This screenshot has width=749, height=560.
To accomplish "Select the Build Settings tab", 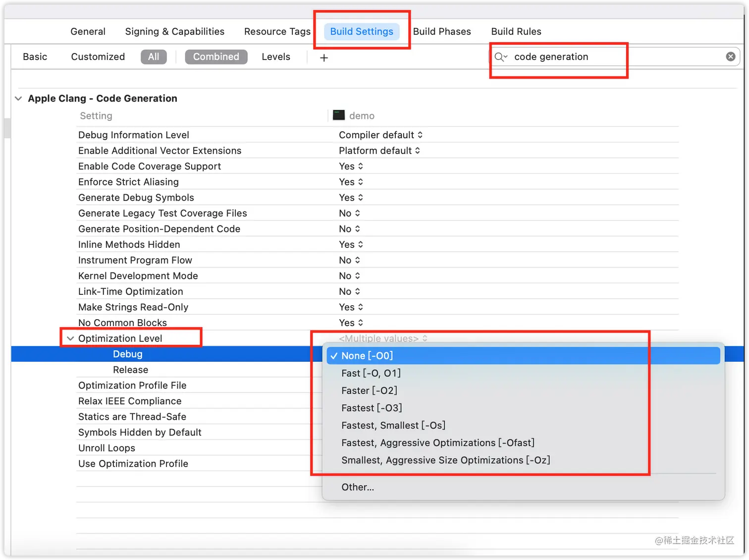I will click(x=362, y=31).
